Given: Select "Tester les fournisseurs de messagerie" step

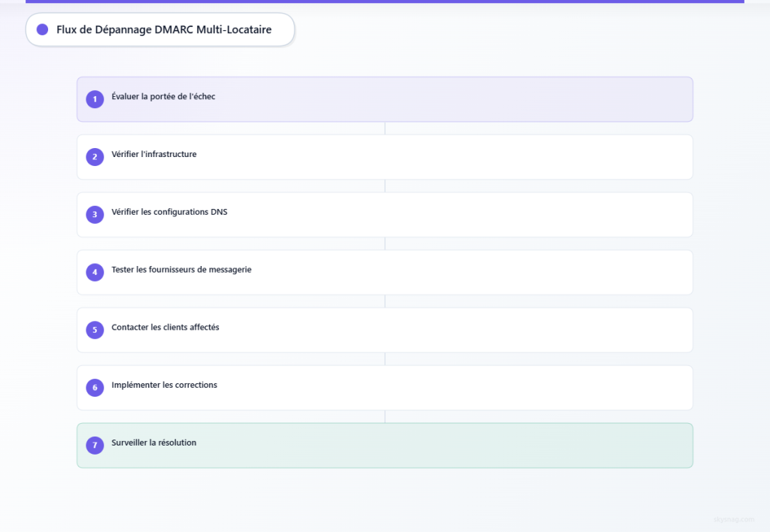Looking at the screenshot, I should (x=181, y=270).
